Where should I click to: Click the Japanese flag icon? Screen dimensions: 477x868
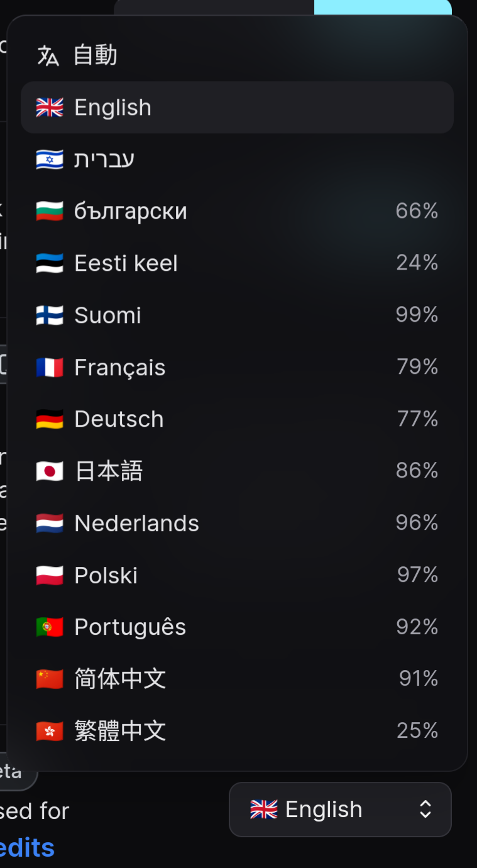coord(50,471)
